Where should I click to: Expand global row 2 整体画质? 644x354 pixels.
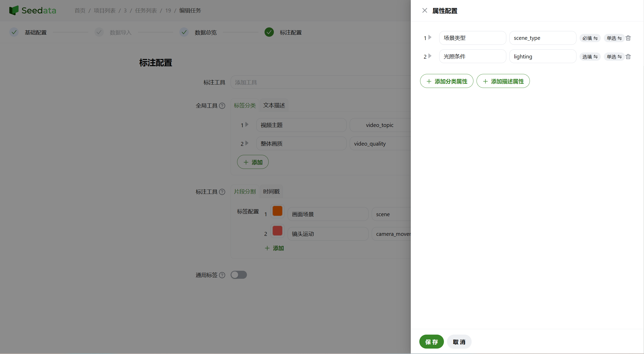tap(247, 143)
